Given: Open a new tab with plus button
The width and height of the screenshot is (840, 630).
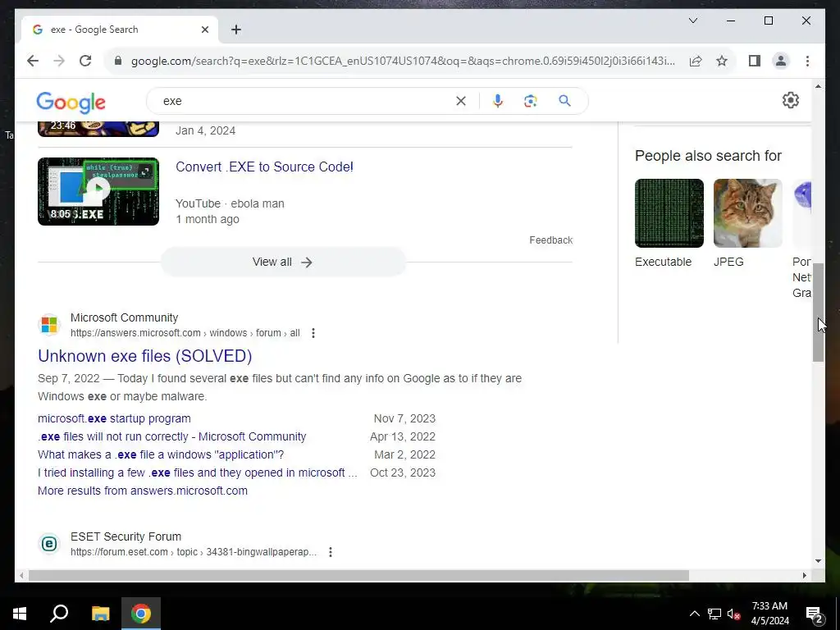Looking at the screenshot, I should click(236, 30).
